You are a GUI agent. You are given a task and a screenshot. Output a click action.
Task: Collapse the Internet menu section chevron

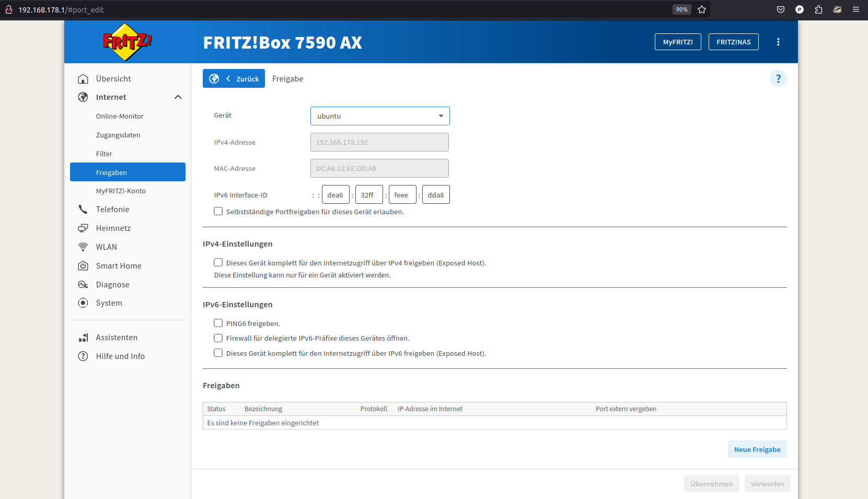178,97
